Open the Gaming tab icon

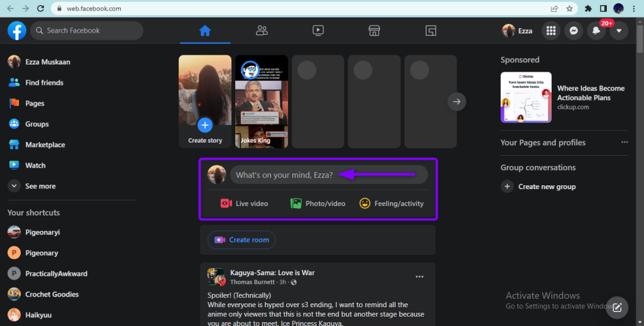[x=431, y=31]
